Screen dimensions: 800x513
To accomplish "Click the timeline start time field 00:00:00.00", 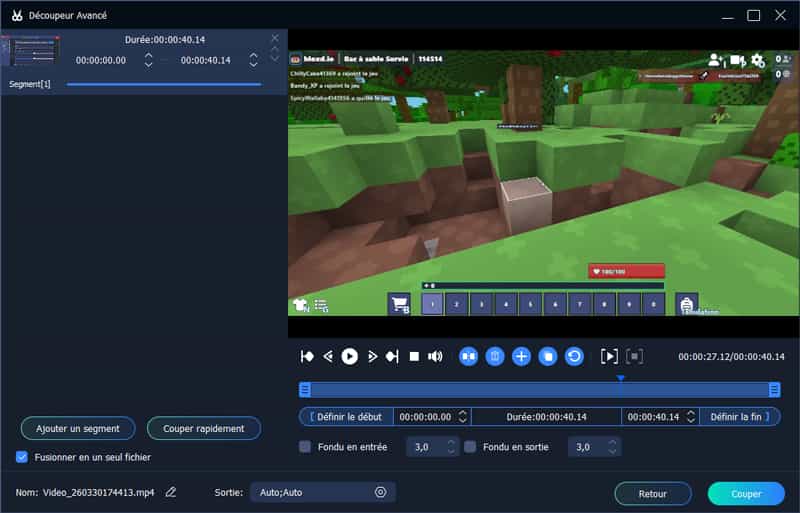I will pos(426,417).
